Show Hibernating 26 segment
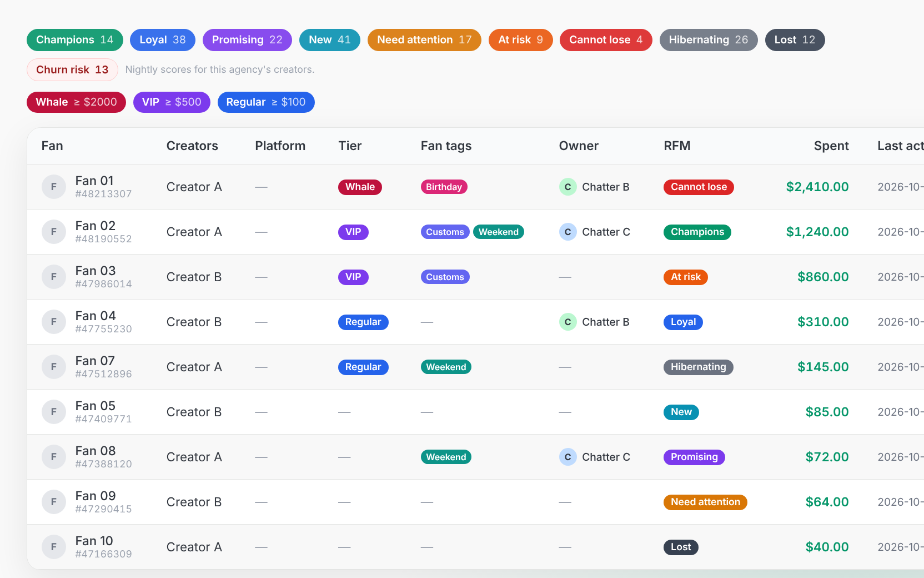 (709, 40)
